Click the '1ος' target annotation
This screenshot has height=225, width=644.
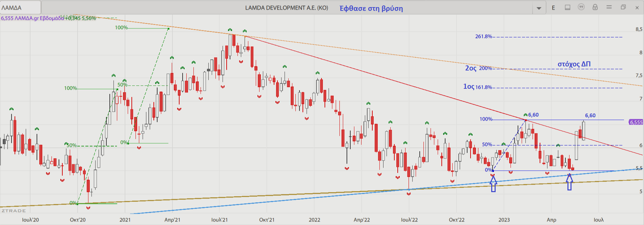469,87
